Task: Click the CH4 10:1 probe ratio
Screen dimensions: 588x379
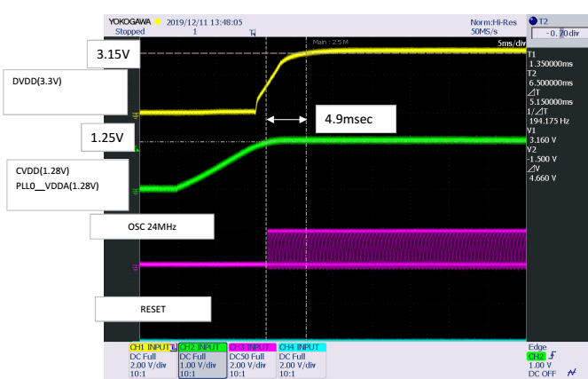Action: (x=287, y=374)
